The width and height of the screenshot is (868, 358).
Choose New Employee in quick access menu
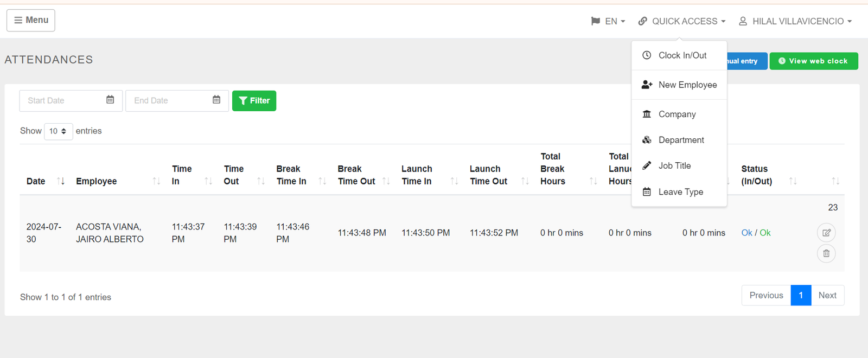[x=687, y=85]
